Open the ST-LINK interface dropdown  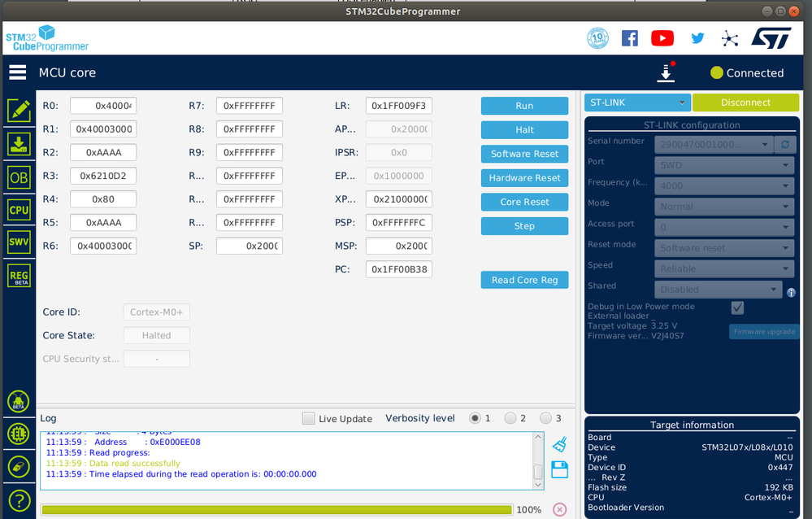[x=637, y=102]
